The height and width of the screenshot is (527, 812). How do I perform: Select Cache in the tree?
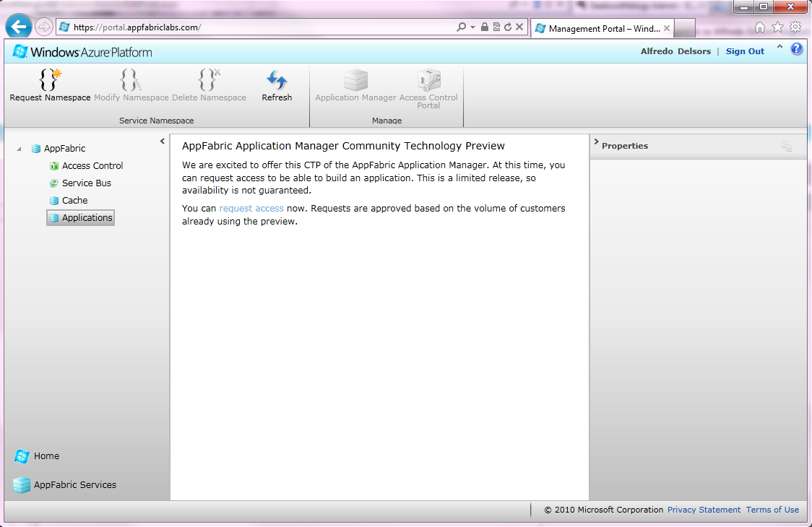pos(69,201)
